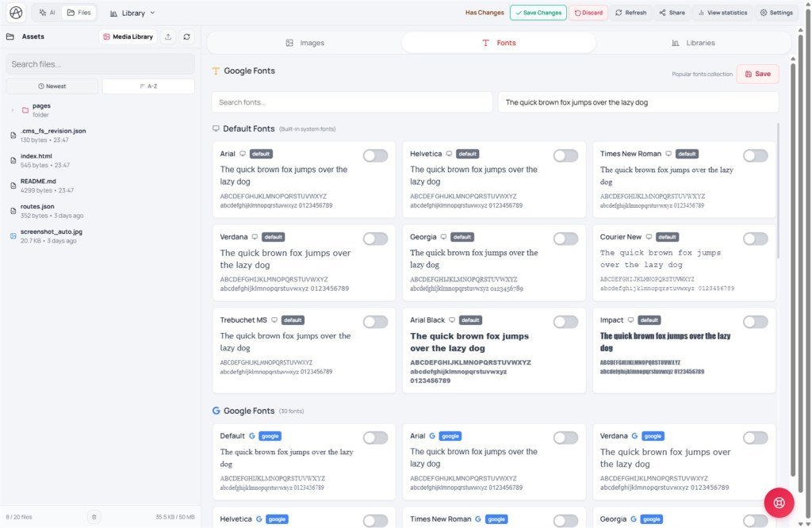Click the trash icon in the assets footer
This screenshot has width=812, height=528.
[94, 517]
